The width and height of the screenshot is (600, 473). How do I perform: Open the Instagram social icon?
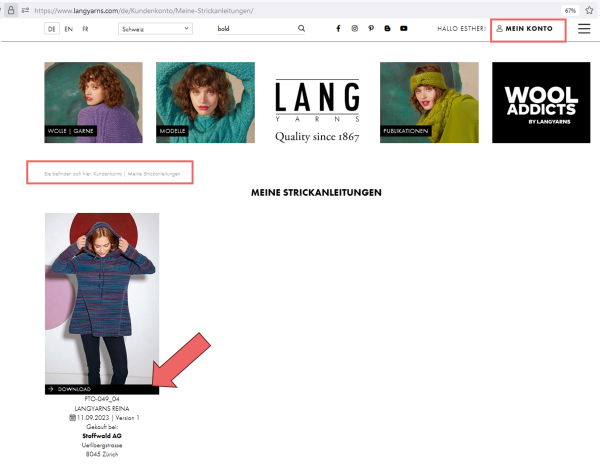[354, 29]
